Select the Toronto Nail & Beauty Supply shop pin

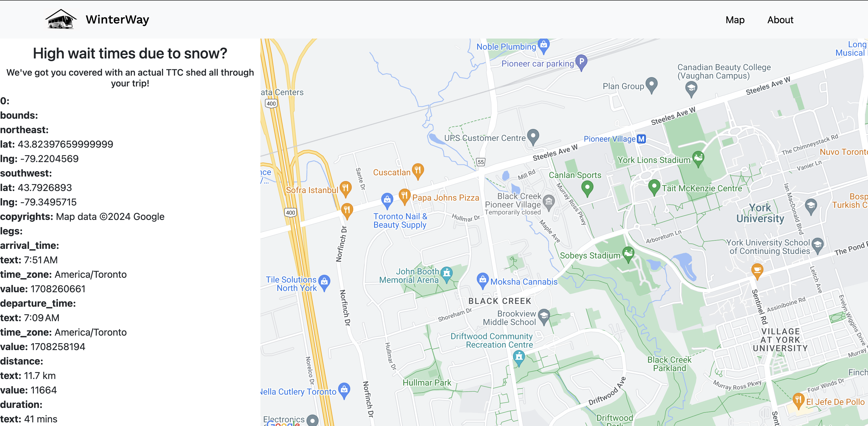tap(387, 201)
